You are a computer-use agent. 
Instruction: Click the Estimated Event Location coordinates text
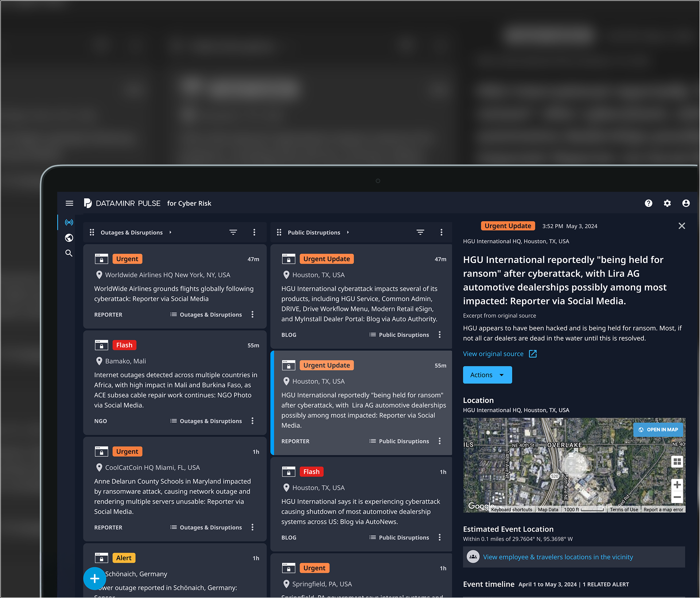point(518,539)
